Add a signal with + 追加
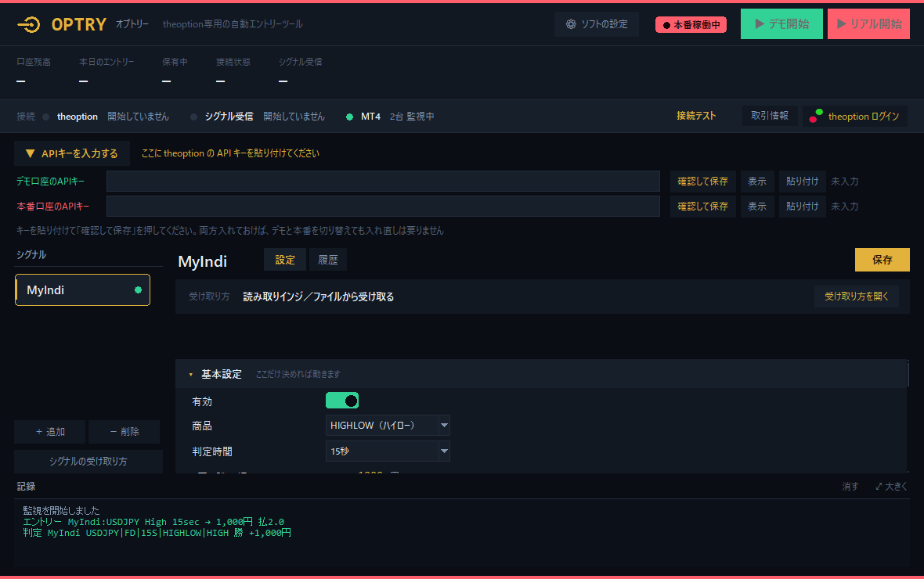 (50, 432)
